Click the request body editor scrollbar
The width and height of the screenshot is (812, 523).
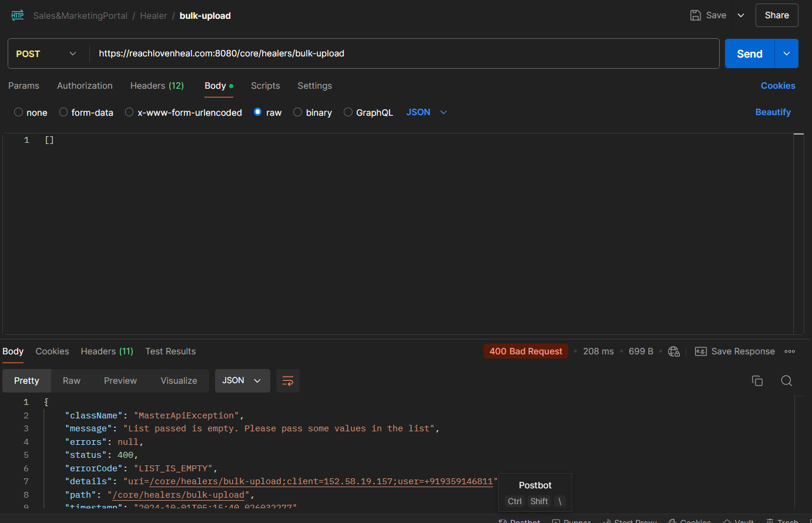pos(798,234)
